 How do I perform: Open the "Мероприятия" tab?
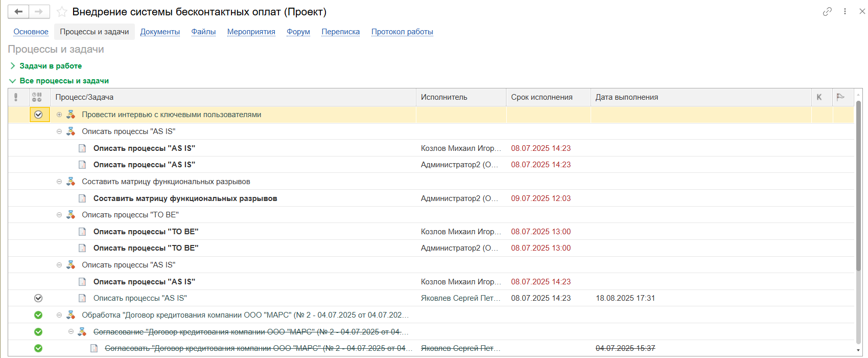[251, 32]
